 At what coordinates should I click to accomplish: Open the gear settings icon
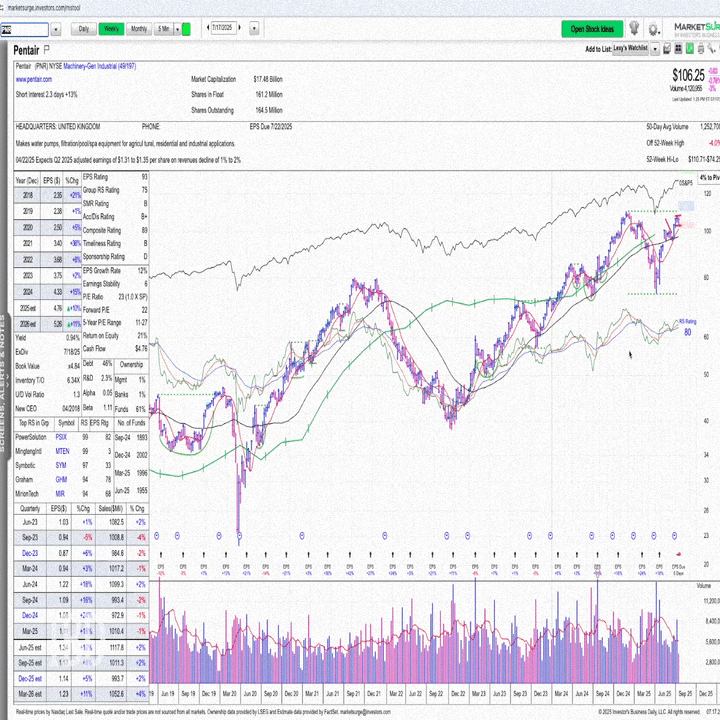pyautogui.click(x=653, y=29)
